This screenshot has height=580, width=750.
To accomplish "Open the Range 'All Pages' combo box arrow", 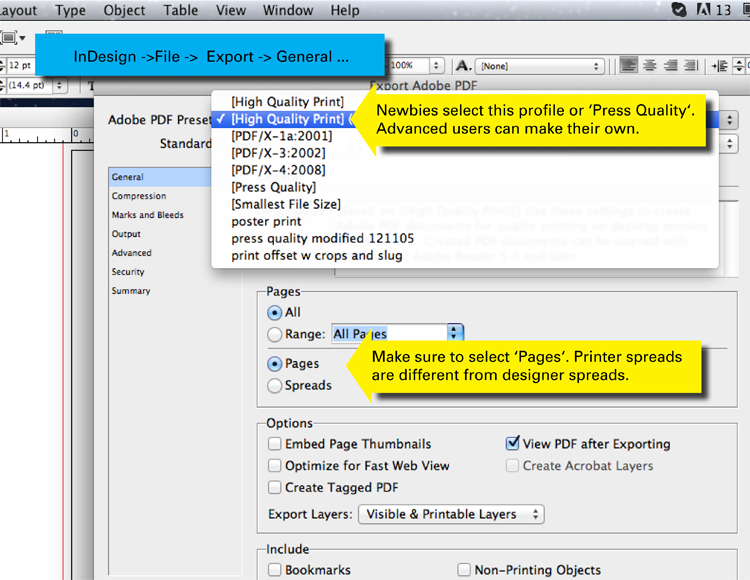I will click(x=454, y=332).
